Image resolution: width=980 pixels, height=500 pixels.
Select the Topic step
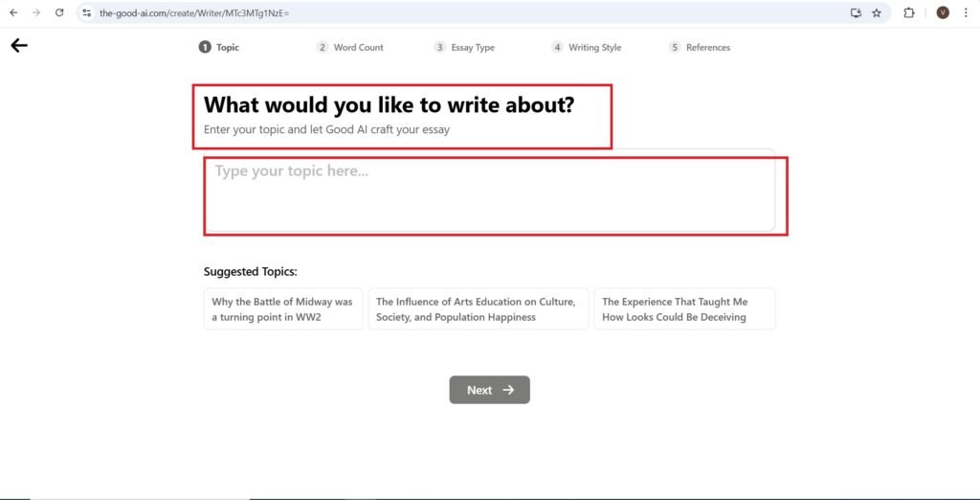[219, 47]
